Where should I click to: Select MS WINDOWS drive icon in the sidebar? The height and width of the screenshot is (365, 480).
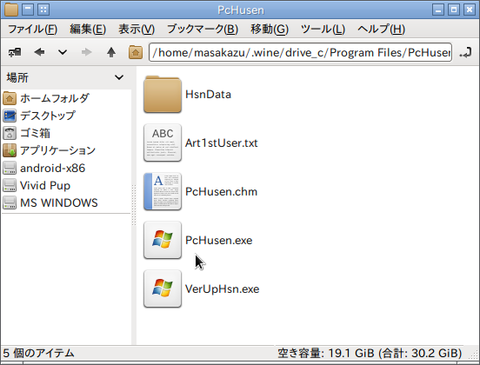tap(10, 203)
